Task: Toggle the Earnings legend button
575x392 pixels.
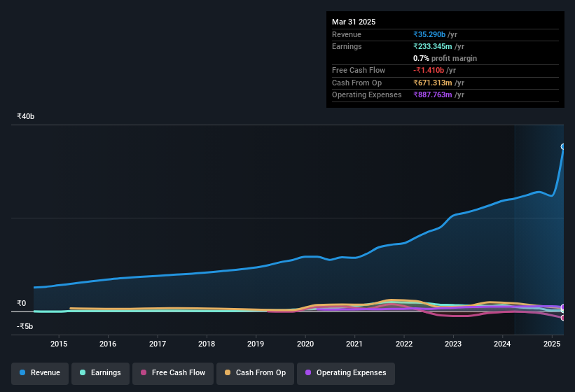Action: click(100, 373)
